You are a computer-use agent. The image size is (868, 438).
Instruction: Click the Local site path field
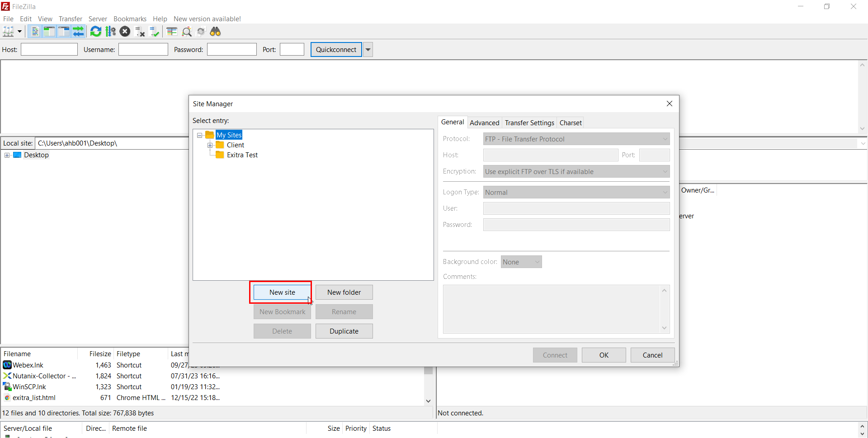[x=112, y=143]
